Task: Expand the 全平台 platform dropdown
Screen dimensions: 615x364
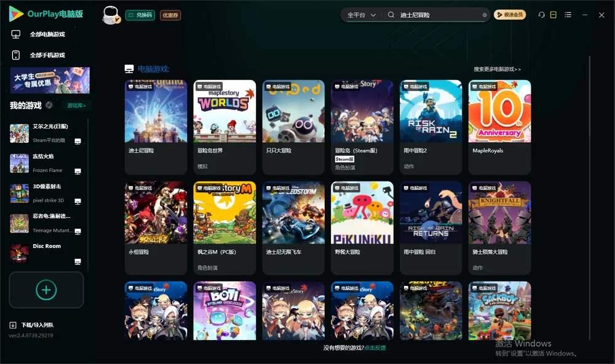Action: [x=361, y=15]
